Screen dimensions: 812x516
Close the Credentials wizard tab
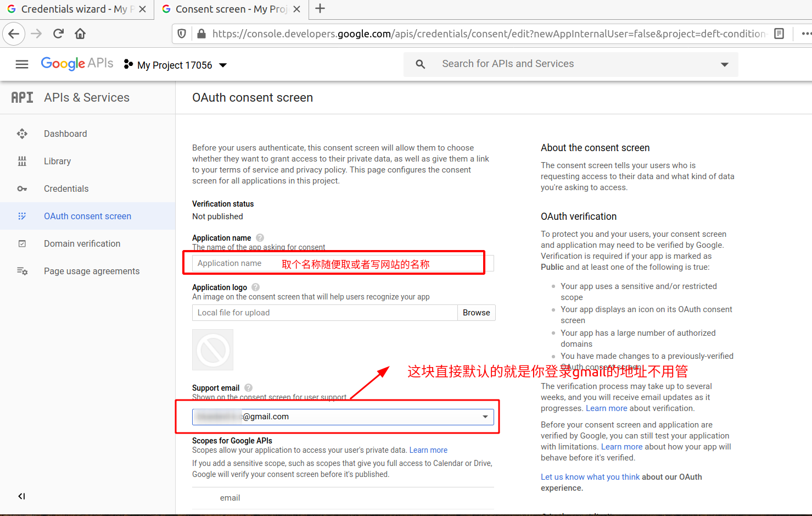click(143, 9)
